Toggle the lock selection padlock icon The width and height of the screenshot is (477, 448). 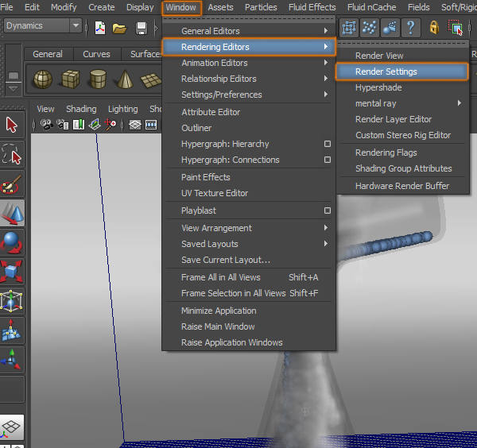pos(434,28)
